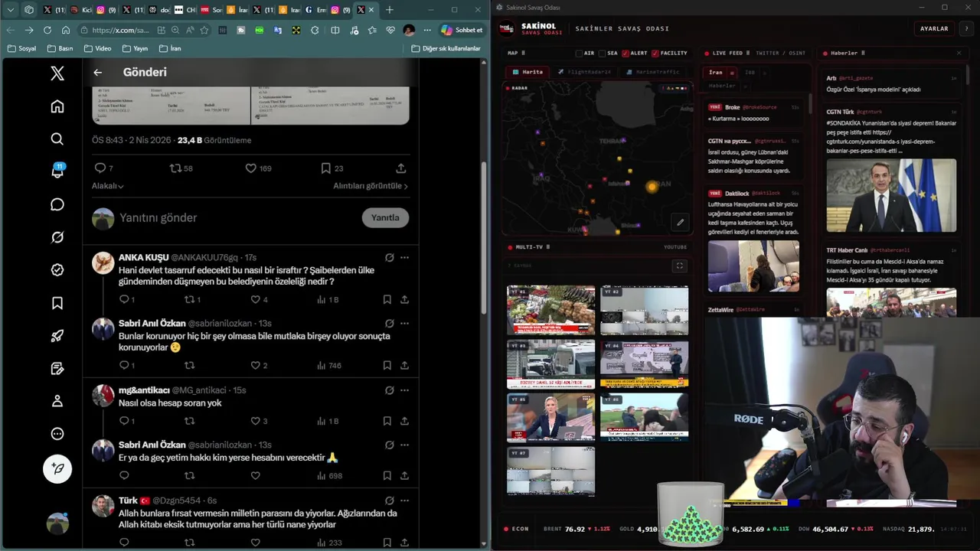This screenshot has width=980, height=551.
Task: Open Diğer sık kullanılanlar folder
Action: pyautogui.click(x=446, y=48)
